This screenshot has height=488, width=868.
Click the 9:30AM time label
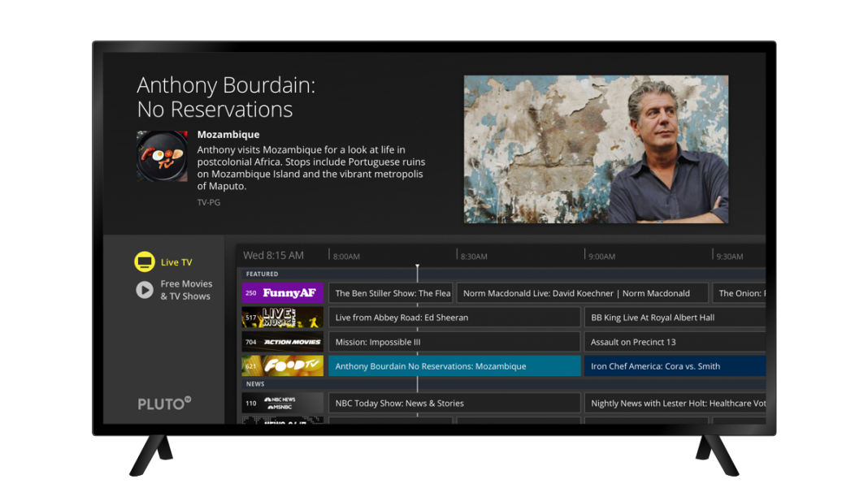tap(730, 257)
